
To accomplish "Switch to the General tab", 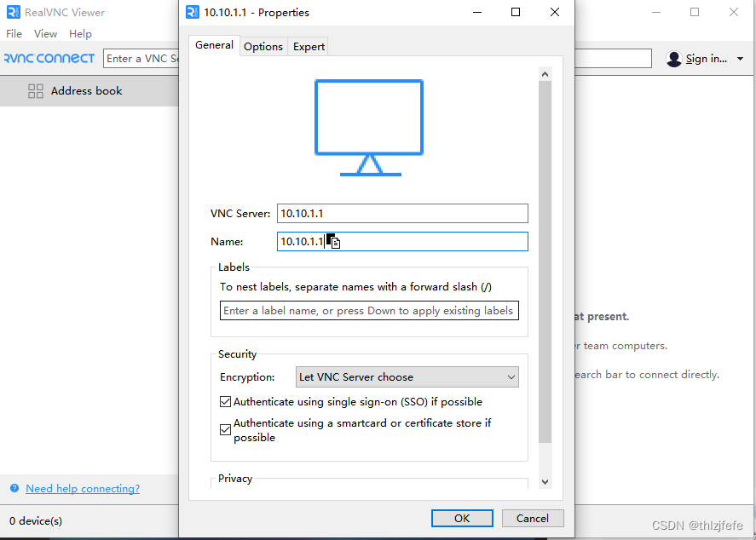I will (214, 45).
